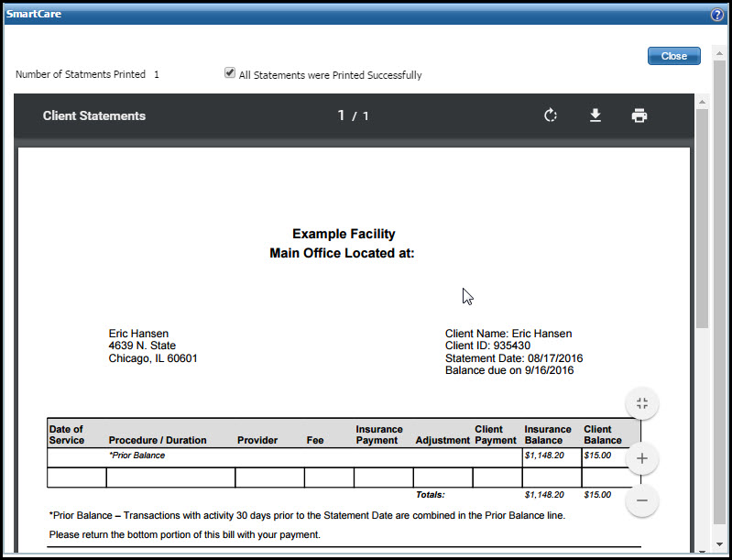
Task: Toggle All Statements were Printed Successfully checkbox
Action: pyautogui.click(x=230, y=73)
